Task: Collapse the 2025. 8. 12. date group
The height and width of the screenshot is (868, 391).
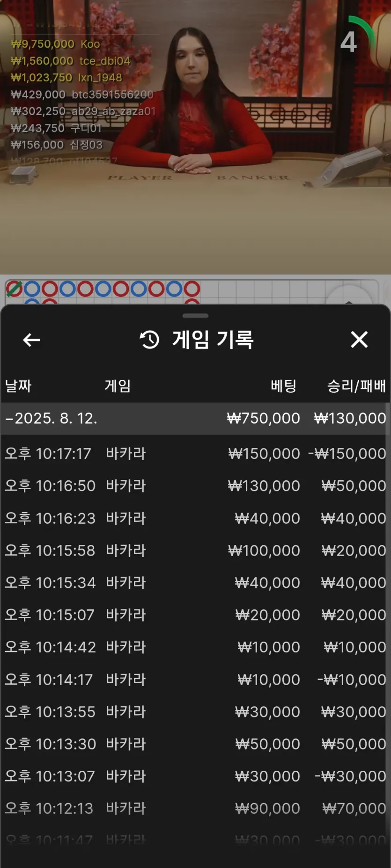Action: point(52,418)
